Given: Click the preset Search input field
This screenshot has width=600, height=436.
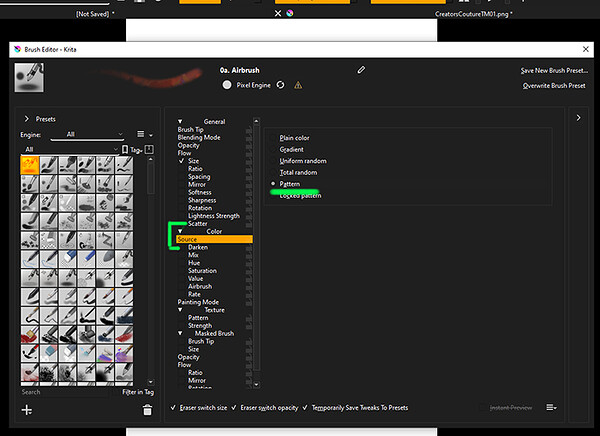Looking at the screenshot, I should 65,392.
